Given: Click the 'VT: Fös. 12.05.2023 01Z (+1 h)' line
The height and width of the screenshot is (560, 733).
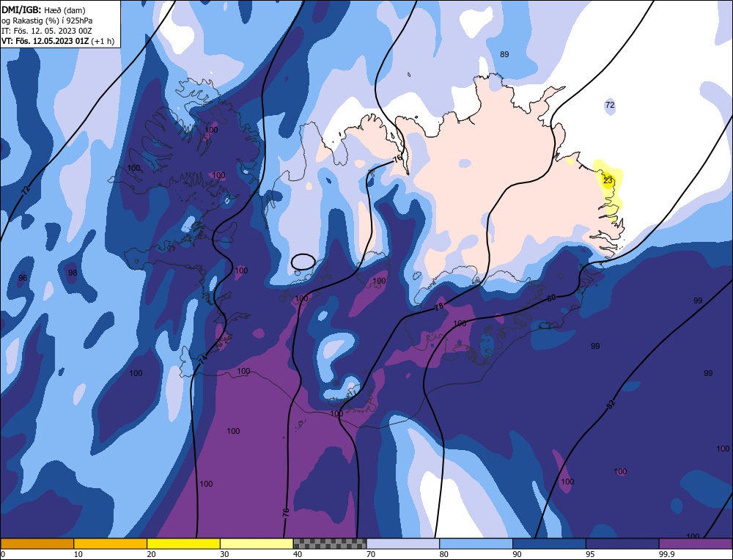Looking at the screenshot, I should point(57,41).
